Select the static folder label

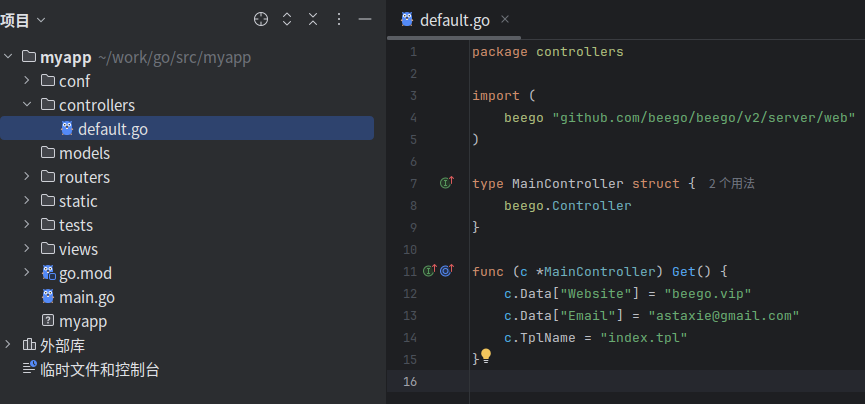click(78, 201)
